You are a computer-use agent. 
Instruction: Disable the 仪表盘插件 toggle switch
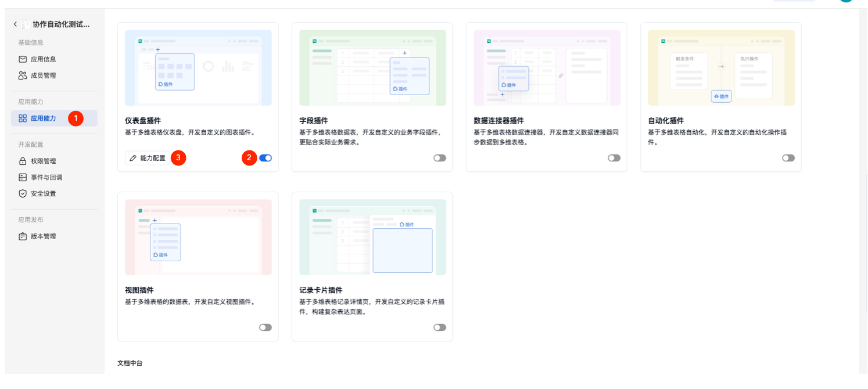tap(266, 158)
